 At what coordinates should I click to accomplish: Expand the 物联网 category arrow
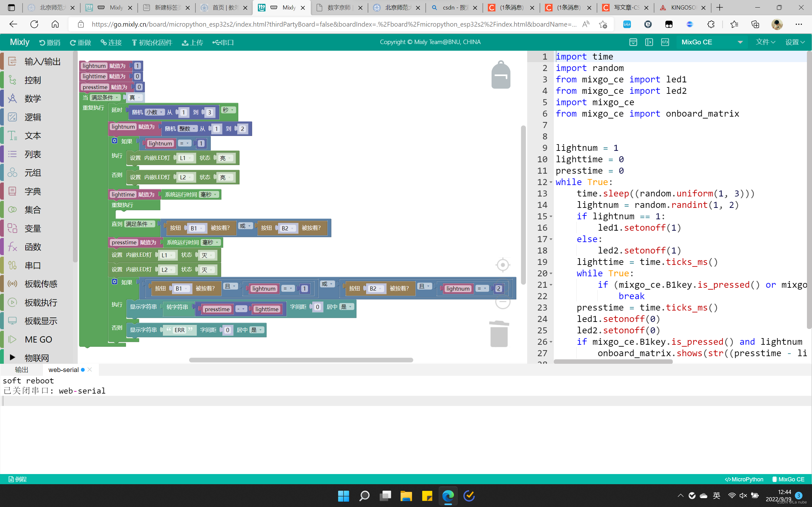12,357
